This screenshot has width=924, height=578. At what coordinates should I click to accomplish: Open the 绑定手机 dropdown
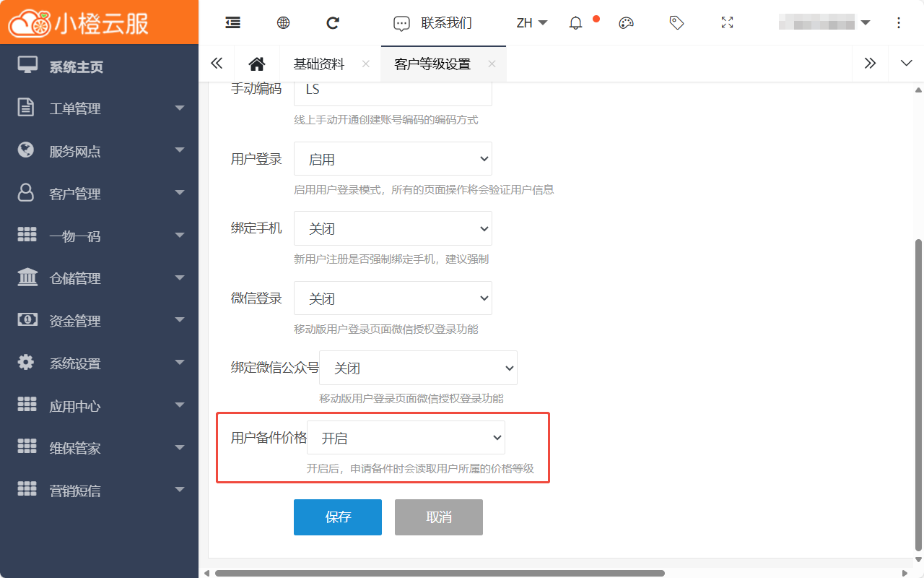click(x=393, y=229)
